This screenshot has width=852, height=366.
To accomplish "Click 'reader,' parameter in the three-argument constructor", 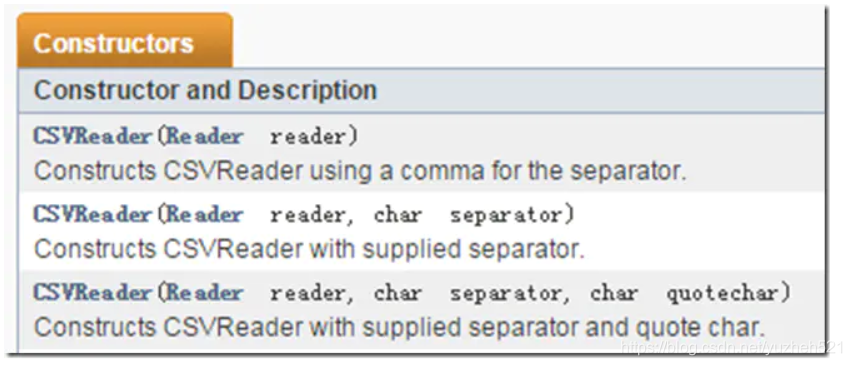I will [312, 294].
